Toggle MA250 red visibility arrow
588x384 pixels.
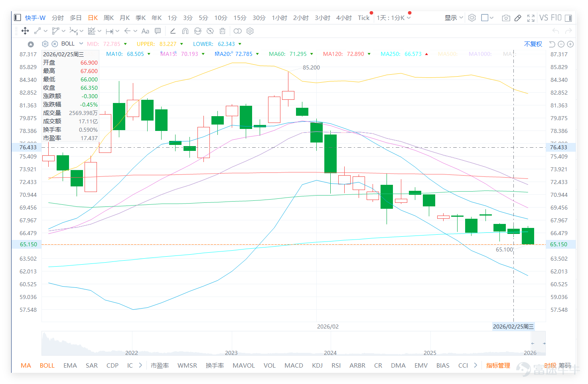point(426,54)
